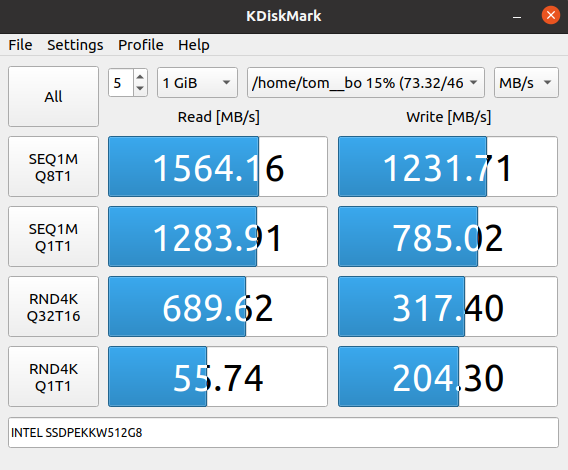Image resolution: width=568 pixels, height=470 pixels.
Task: Open the Settings menu
Action: coord(75,45)
